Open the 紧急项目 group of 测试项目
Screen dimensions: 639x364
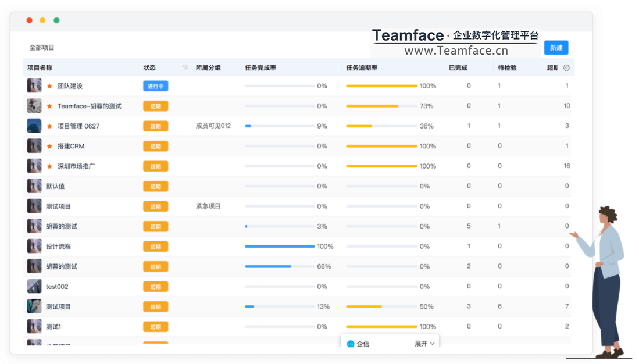coord(208,206)
